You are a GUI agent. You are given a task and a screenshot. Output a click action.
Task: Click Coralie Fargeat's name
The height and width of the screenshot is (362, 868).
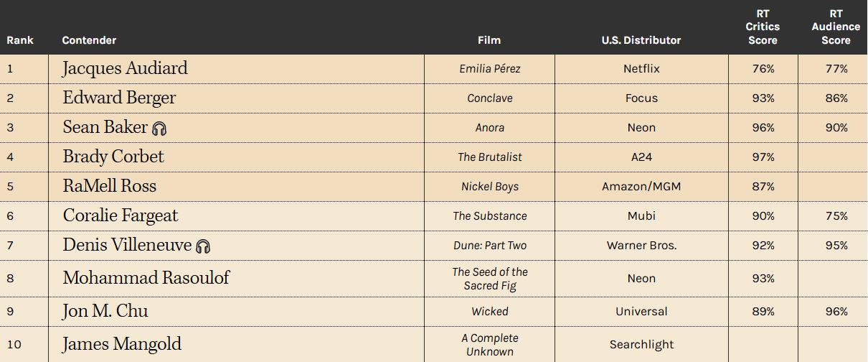(121, 215)
